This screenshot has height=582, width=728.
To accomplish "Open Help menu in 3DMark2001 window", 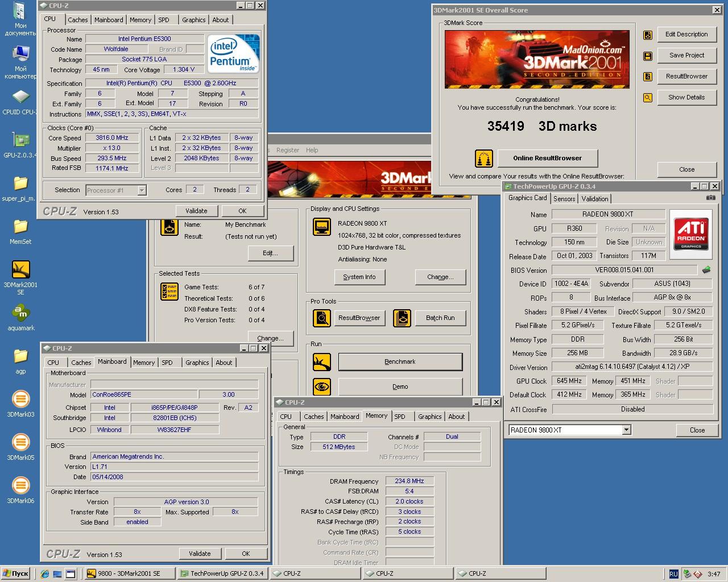I will pyautogui.click(x=312, y=150).
